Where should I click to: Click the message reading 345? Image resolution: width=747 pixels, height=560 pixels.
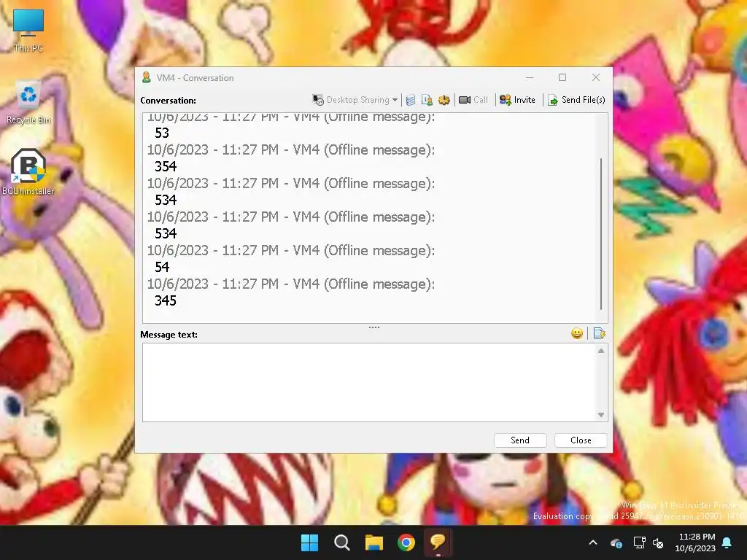point(166,300)
